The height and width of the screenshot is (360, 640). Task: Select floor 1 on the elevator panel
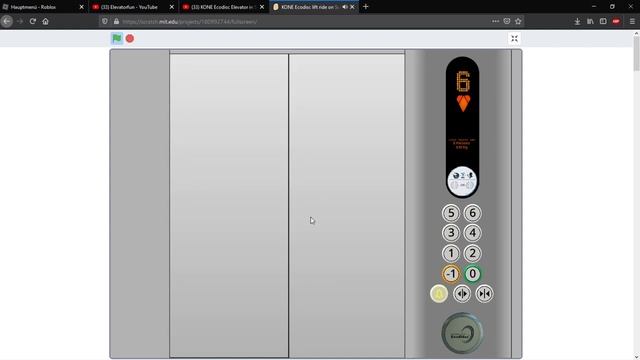pos(451,253)
